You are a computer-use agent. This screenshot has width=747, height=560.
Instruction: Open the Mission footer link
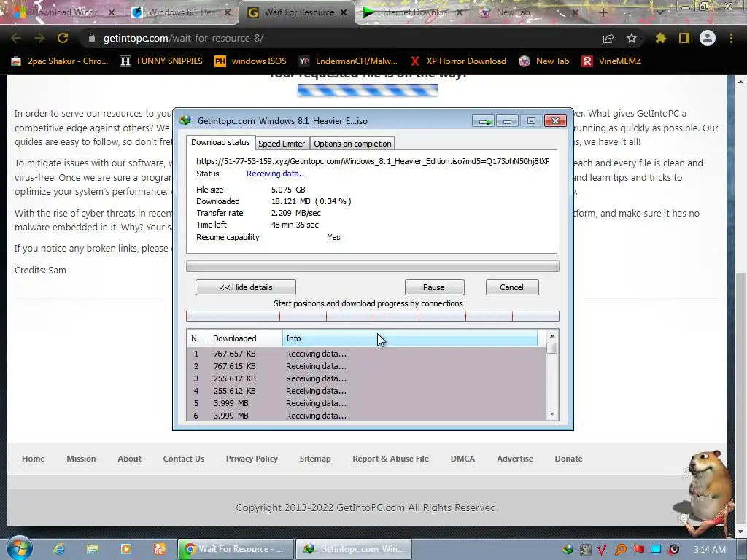(81, 459)
